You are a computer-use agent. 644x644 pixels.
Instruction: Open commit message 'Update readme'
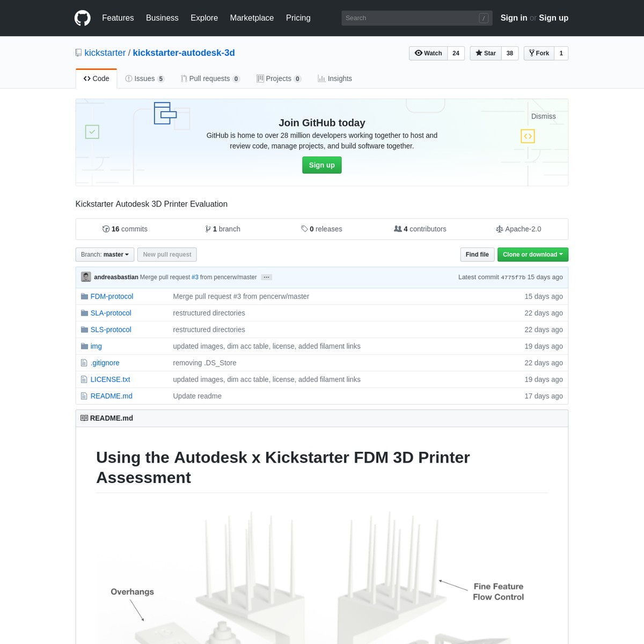click(197, 396)
